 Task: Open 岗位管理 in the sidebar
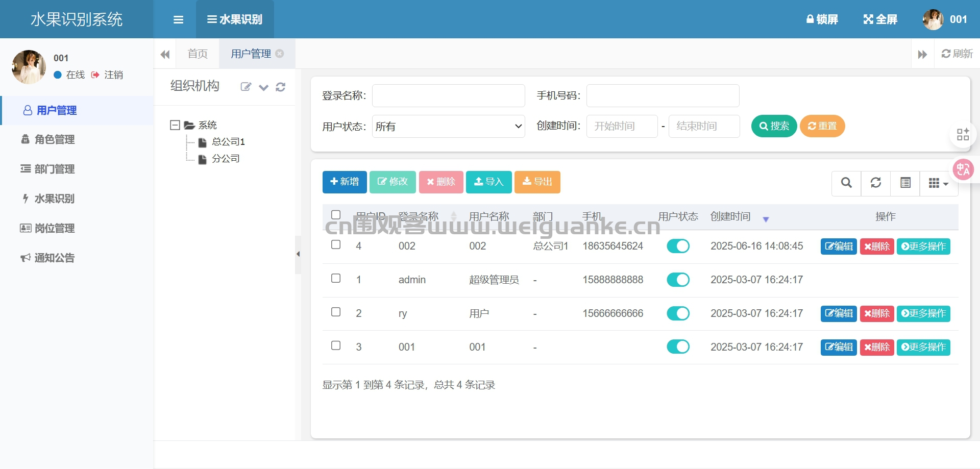coord(77,228)
